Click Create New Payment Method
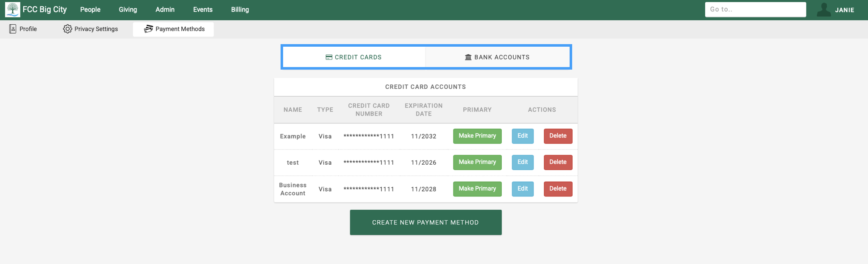This screenshot has height=264, width=868. click(x=426, y=222)
